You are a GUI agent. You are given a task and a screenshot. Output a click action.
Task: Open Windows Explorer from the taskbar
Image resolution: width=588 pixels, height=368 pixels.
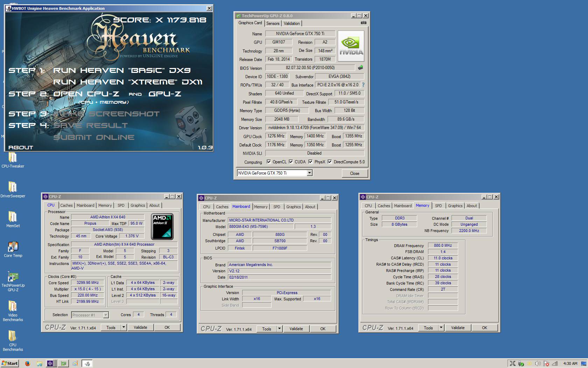[39, 363]
